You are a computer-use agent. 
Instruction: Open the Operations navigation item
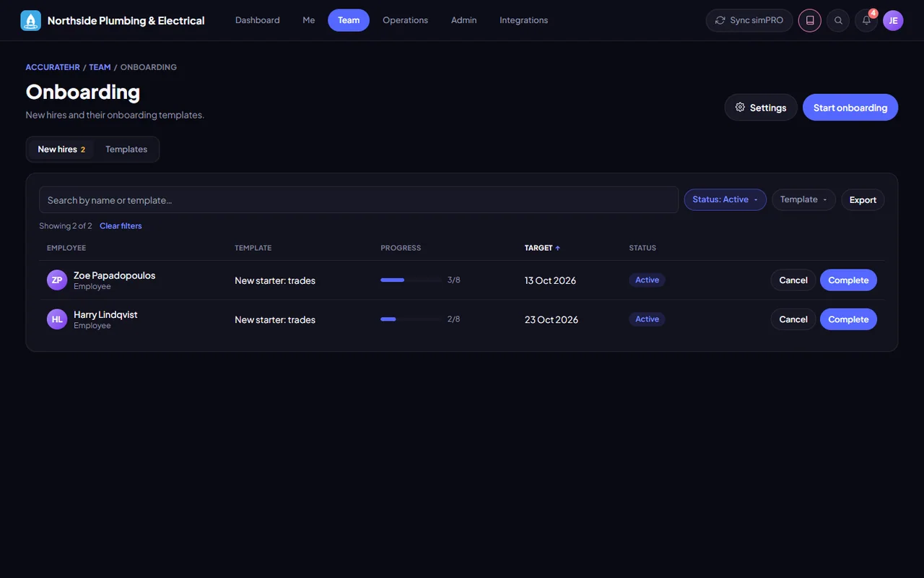pyautogui.click(x=405, y=20)
